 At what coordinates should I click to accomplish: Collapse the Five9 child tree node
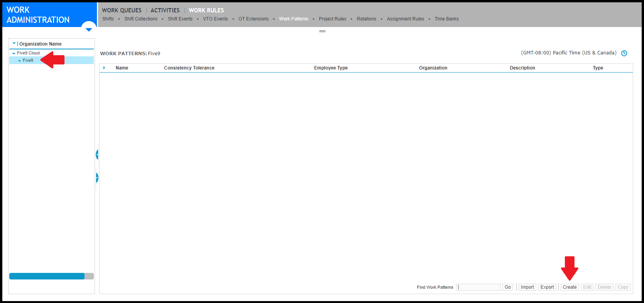[20, 61]
